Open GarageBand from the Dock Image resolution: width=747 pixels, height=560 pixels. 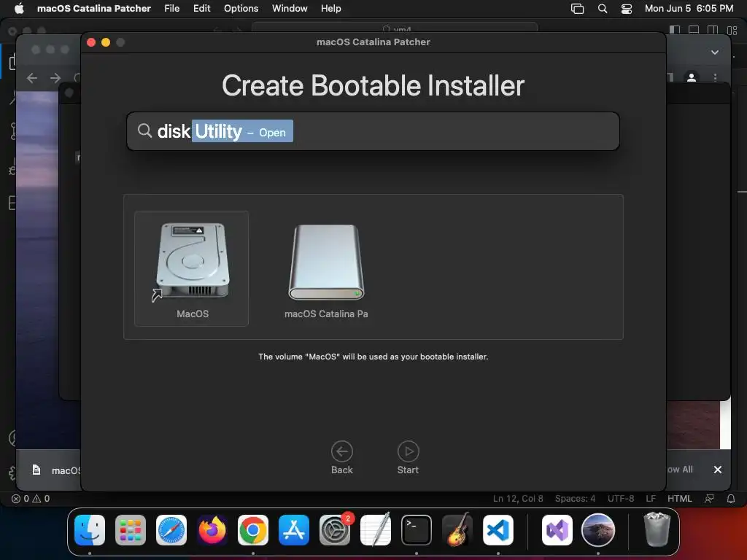[457, 530]
